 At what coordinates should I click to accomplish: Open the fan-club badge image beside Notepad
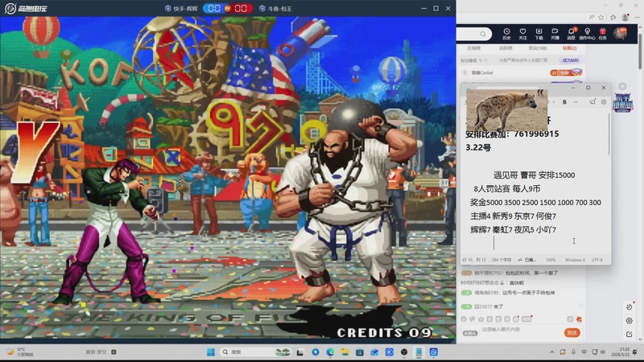[x=622, y=103]
